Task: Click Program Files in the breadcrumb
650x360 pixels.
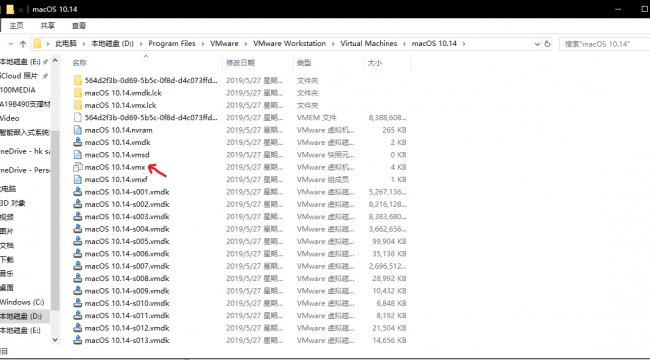Action: coord(172,44)
